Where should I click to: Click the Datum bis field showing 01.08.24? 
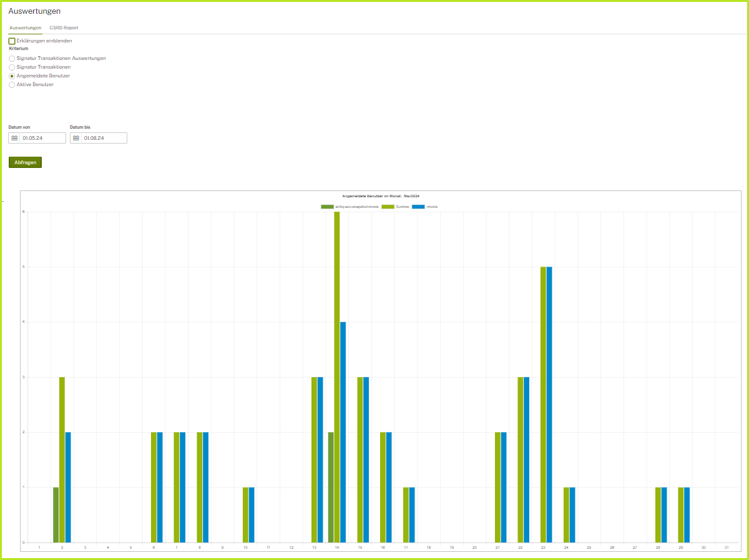[x=104, y=138]
